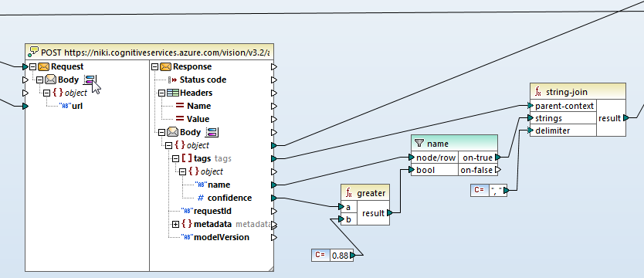Screen dimensions: 644x278
Task: Click the comma delimiter constant box
Action: point(497,190)
